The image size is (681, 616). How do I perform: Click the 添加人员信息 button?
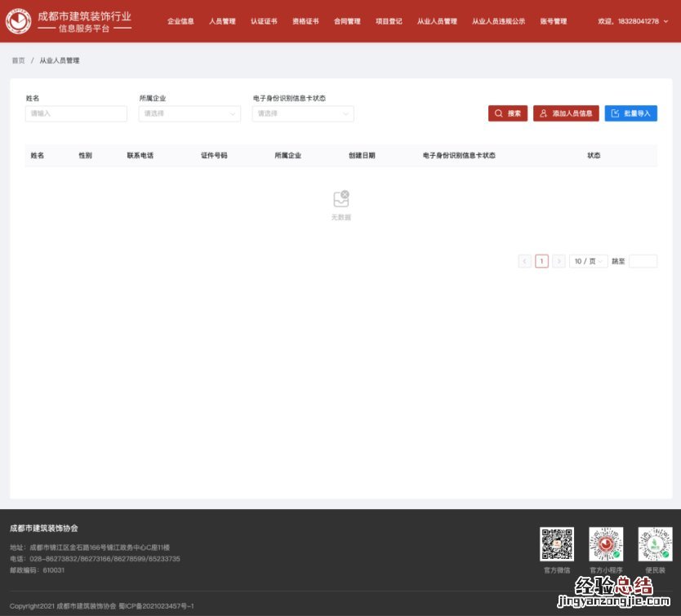point(566,113)
